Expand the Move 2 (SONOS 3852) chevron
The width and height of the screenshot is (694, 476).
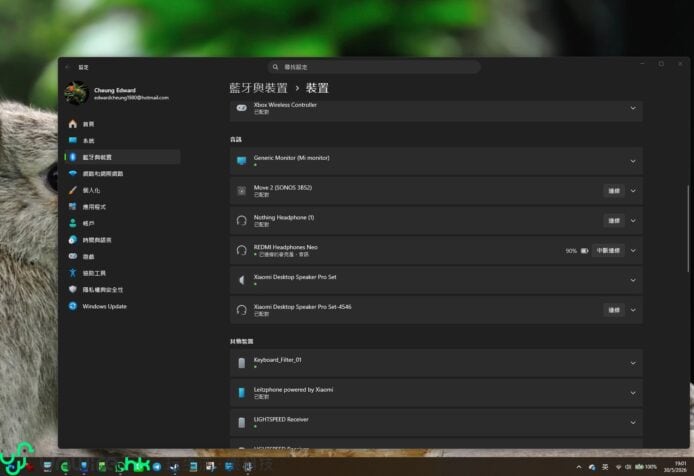coord(633,191)
